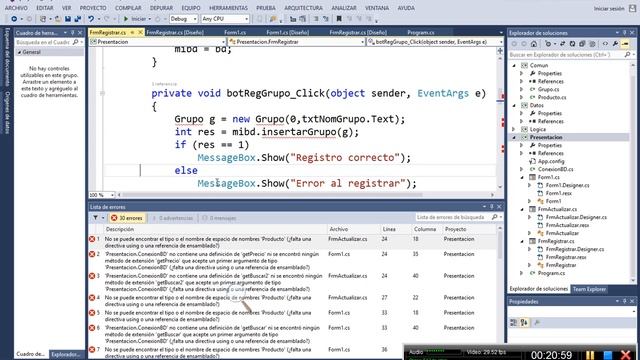Collapse the Datos project node
The height and width of the screenshot is (360, 640).
(514, 105)
